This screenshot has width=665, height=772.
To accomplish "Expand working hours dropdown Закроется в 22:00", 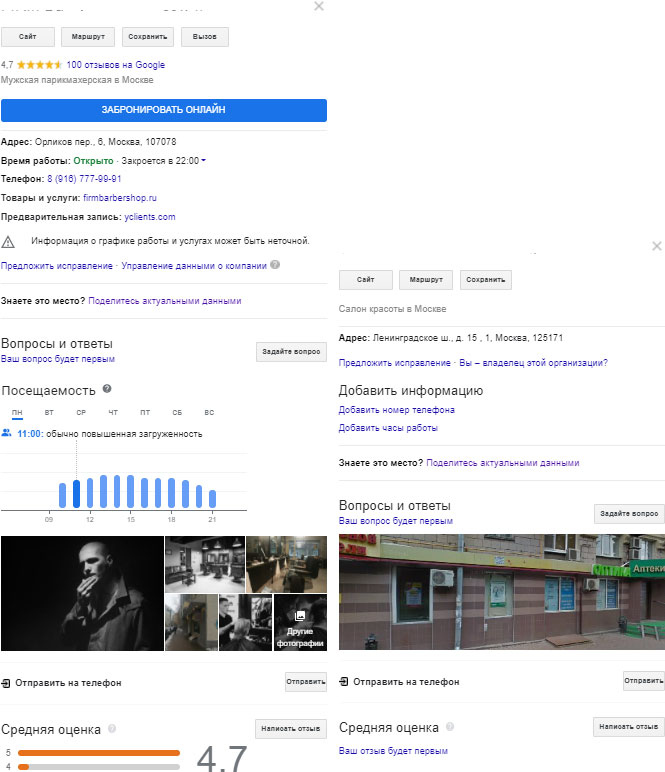I will (203, 160).
